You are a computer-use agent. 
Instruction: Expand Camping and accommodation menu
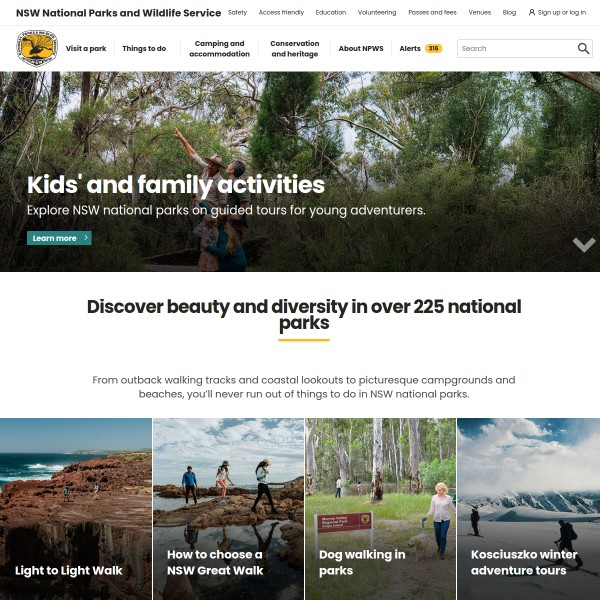pyautogui.click(x=219, y=49)
